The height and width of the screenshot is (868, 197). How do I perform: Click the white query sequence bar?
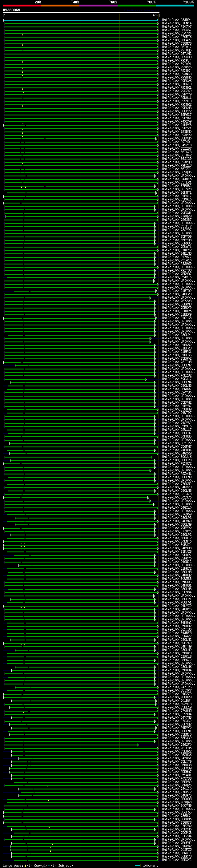pos(81,12)
